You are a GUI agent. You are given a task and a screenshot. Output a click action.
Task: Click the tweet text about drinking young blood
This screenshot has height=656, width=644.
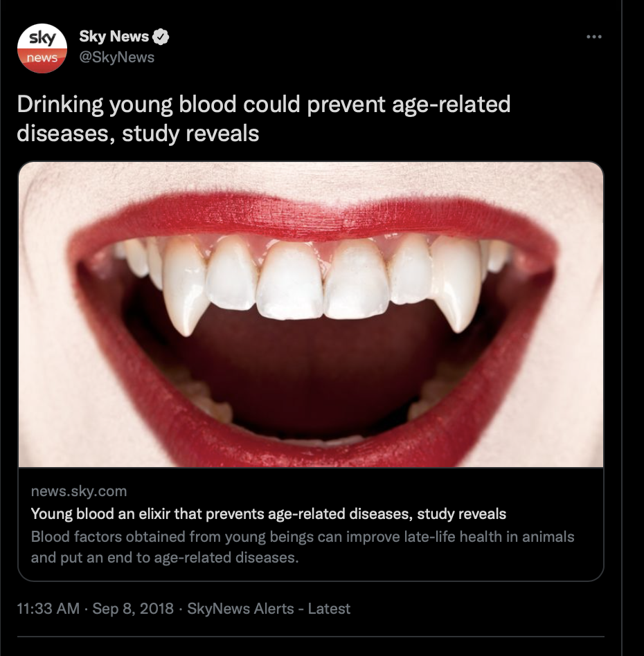pyautogui.click(x=264, y=118)
